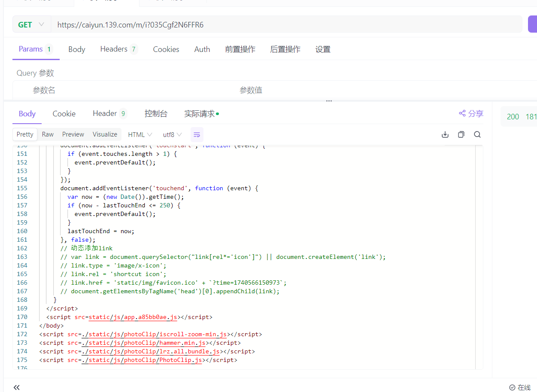Open the 后置操作 tab

click(x=285, y=49)
